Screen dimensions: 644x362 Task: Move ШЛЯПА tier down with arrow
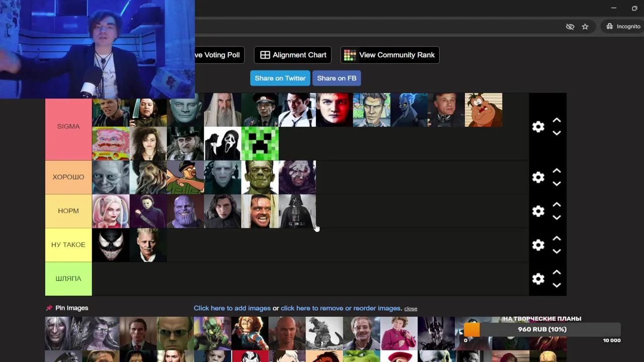point(556,285)
